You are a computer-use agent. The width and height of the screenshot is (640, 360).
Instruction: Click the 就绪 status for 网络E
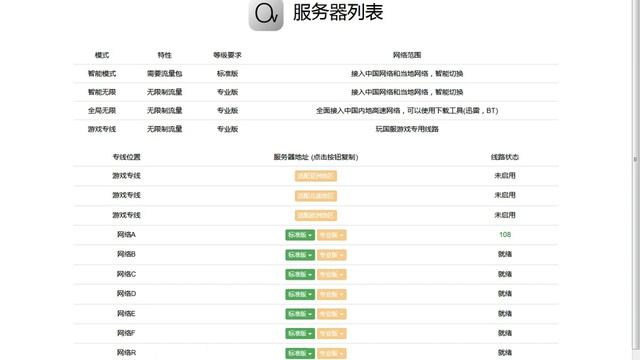click(x=505, y=313)
